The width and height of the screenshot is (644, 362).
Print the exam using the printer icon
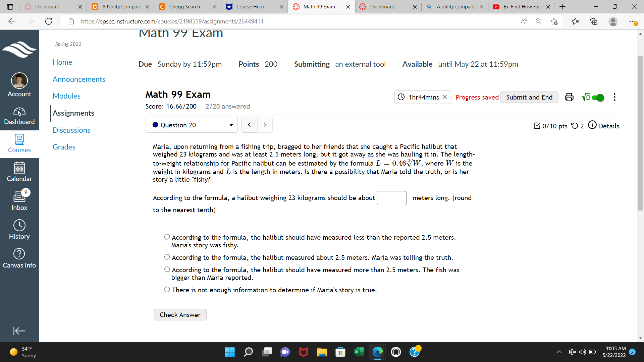569,97
